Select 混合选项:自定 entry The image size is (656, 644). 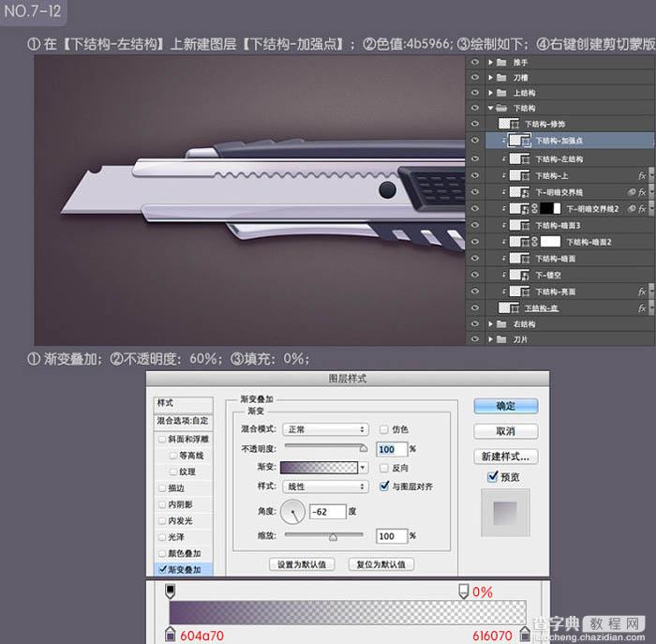tap(184, 421)
